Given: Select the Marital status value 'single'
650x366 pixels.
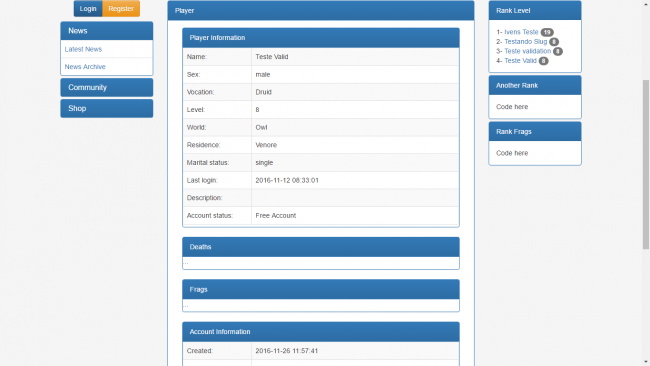Looking at the screenshot, I should coord(264,162).
